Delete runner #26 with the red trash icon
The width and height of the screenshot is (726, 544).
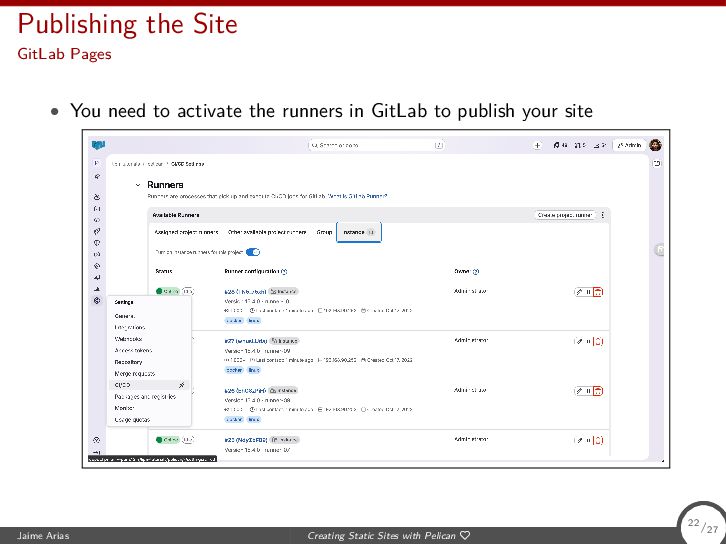[598, 391]
